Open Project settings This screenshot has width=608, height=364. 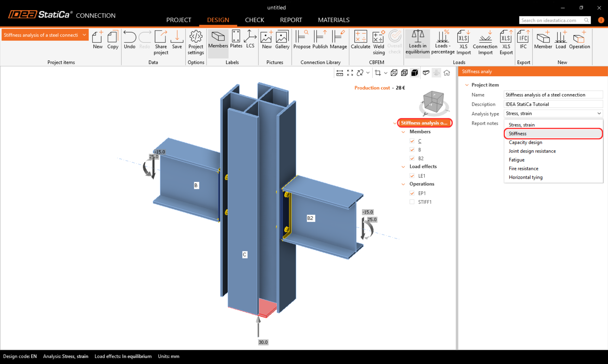coord(196,43)
